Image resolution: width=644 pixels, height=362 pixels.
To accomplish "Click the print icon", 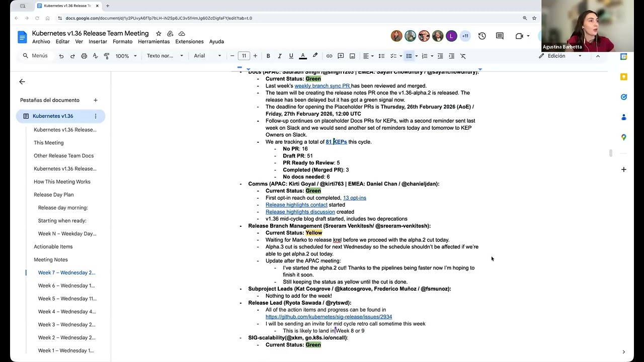I will coord(84,56).
